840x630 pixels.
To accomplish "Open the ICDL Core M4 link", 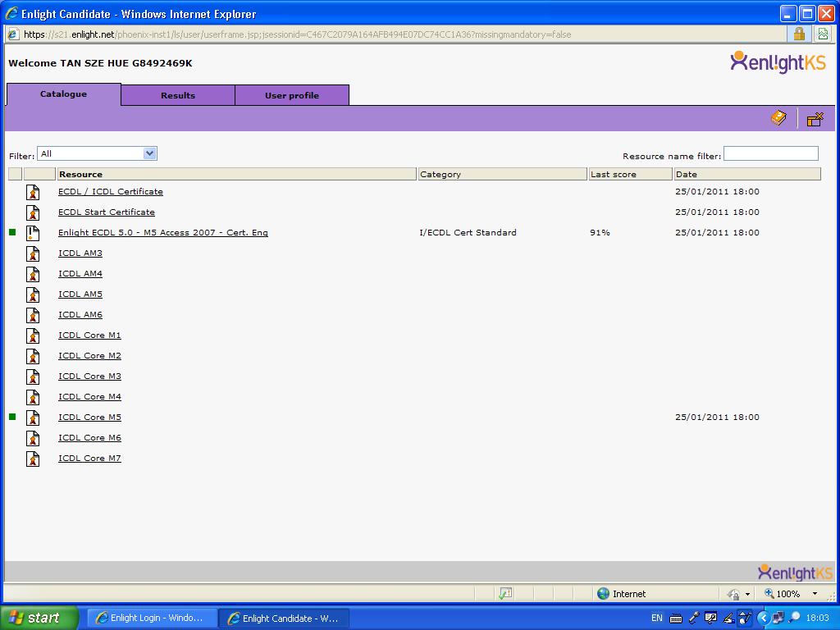I will click(x=89, y=397).
